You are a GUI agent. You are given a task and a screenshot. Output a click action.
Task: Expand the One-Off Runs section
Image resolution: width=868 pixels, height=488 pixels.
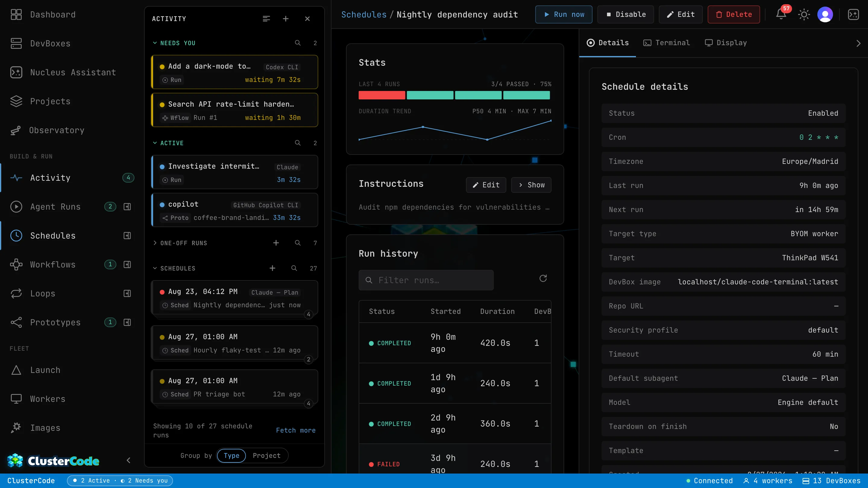click(155, 243)
